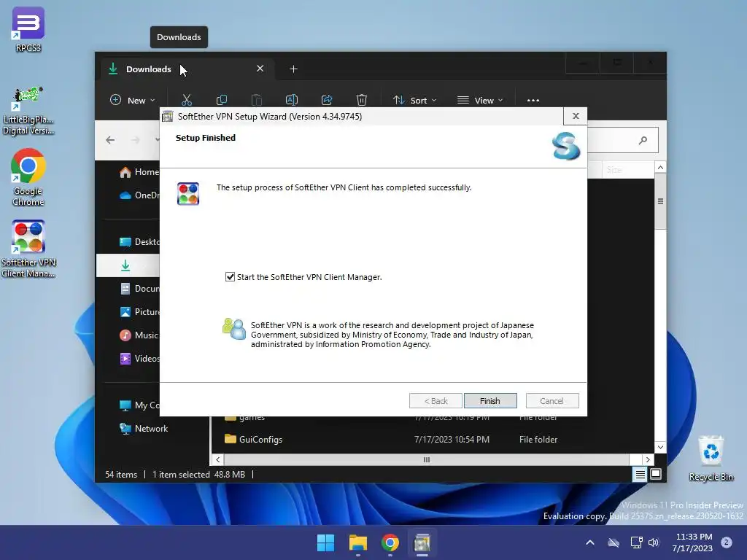This screenshot has width=747, height=560.
Task: Click the volume speaker tray icon
Action: [654, 542]
